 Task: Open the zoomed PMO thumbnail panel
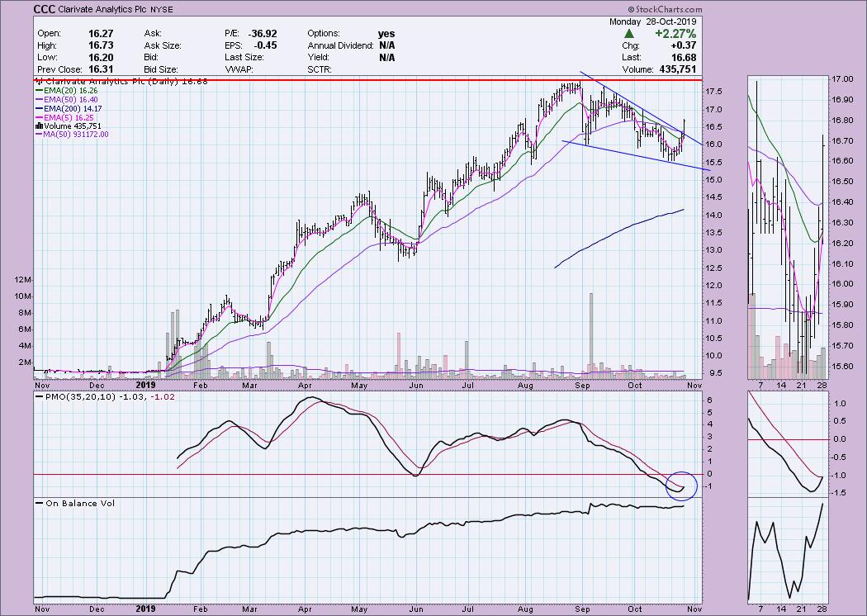pos(786,442)
